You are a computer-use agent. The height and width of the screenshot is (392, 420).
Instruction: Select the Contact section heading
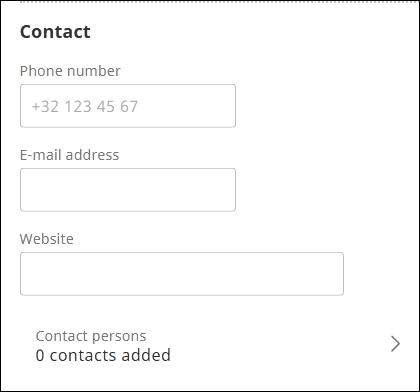click(55, 32)
